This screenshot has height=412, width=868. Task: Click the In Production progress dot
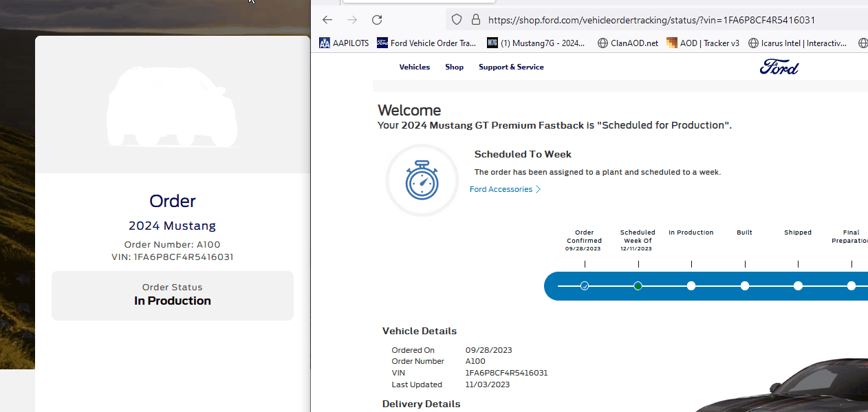[x=691, y=285]
